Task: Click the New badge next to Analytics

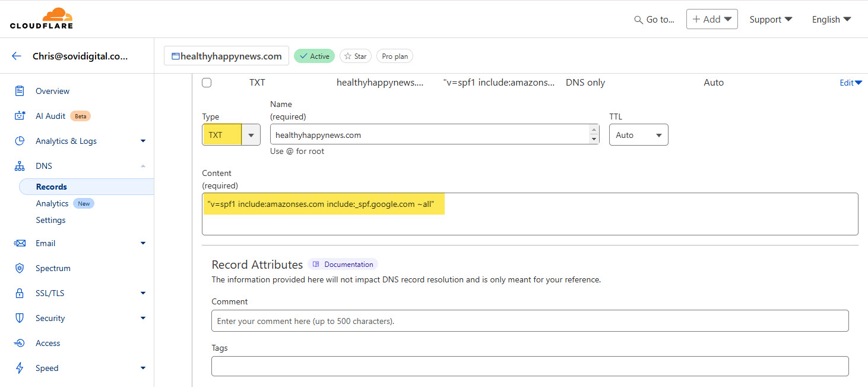Action: click(x=84, y=203)
